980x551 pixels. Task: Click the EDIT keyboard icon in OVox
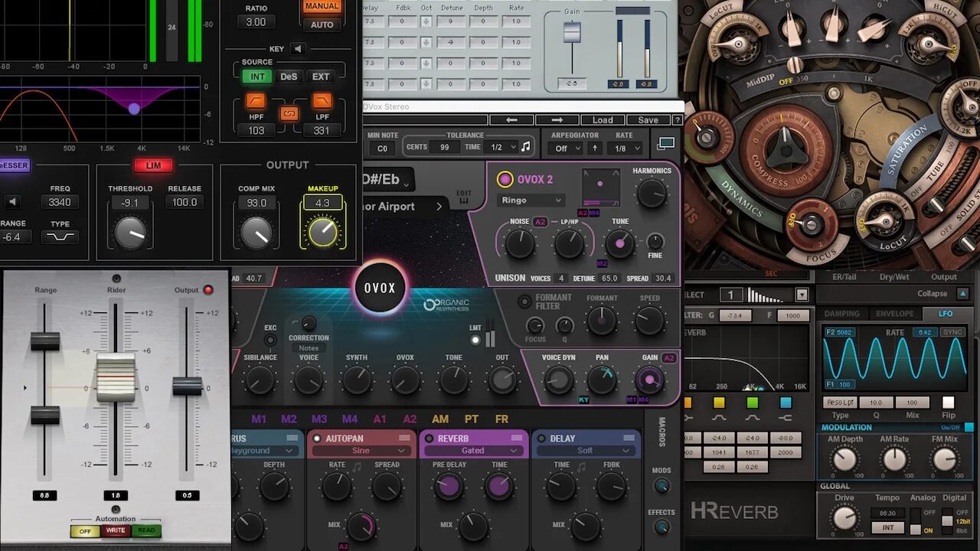[464, 202]
